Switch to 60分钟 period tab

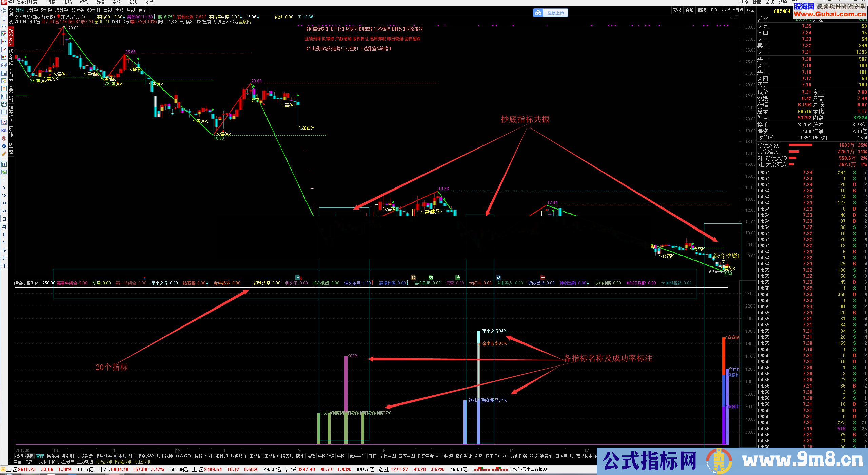(94, 10)
